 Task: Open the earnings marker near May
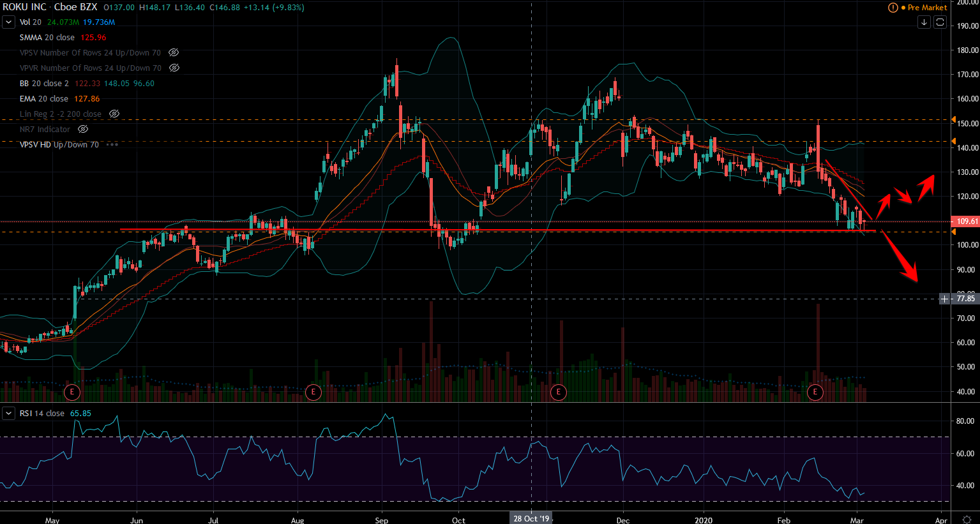tap(72, 391)
